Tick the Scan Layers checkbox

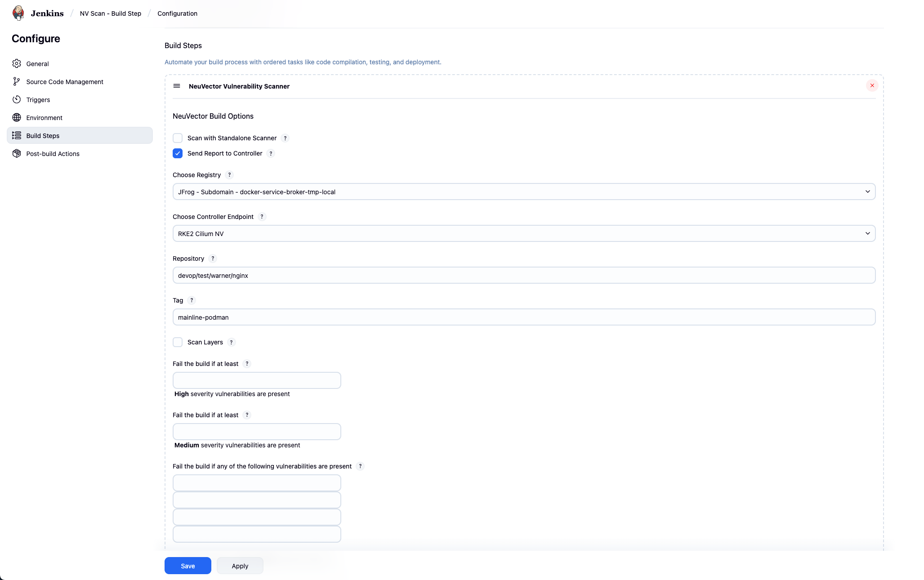pyautogui.click(x=178, y=342)
